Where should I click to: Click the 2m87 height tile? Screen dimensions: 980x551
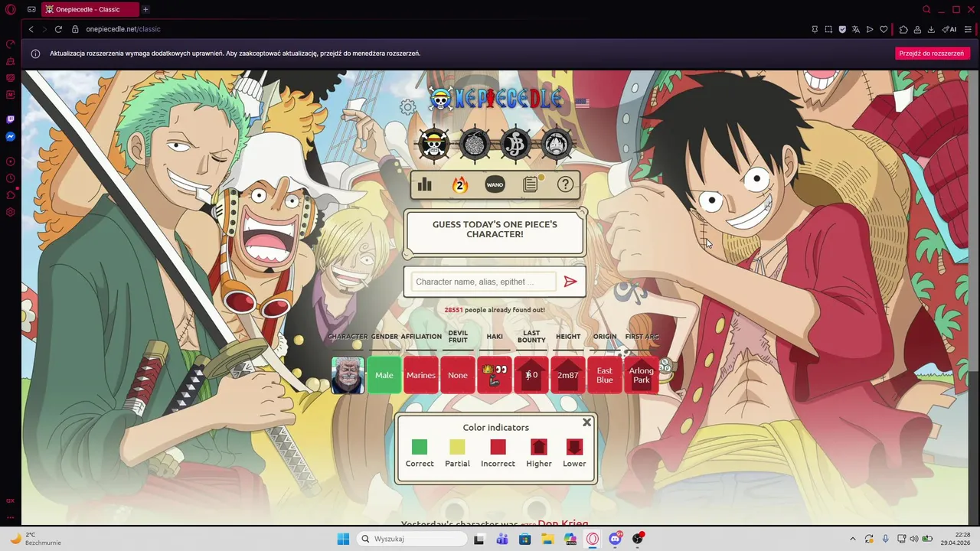(x=568, y=375)
